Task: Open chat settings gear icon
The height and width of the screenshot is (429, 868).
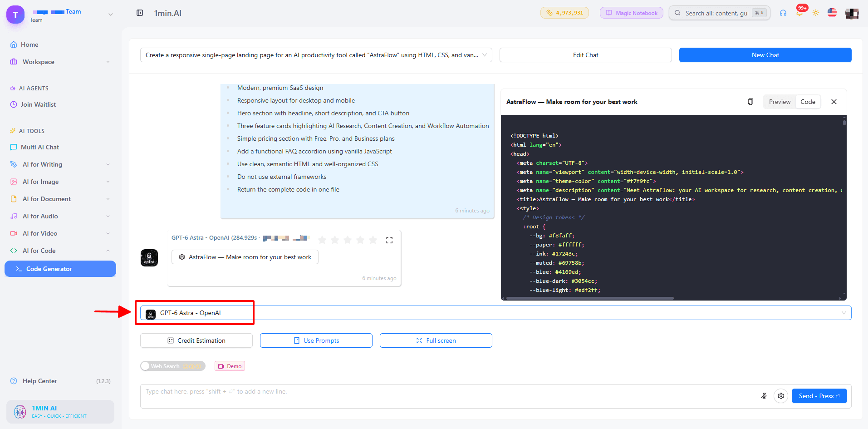Action: click(x=780, y=396)
